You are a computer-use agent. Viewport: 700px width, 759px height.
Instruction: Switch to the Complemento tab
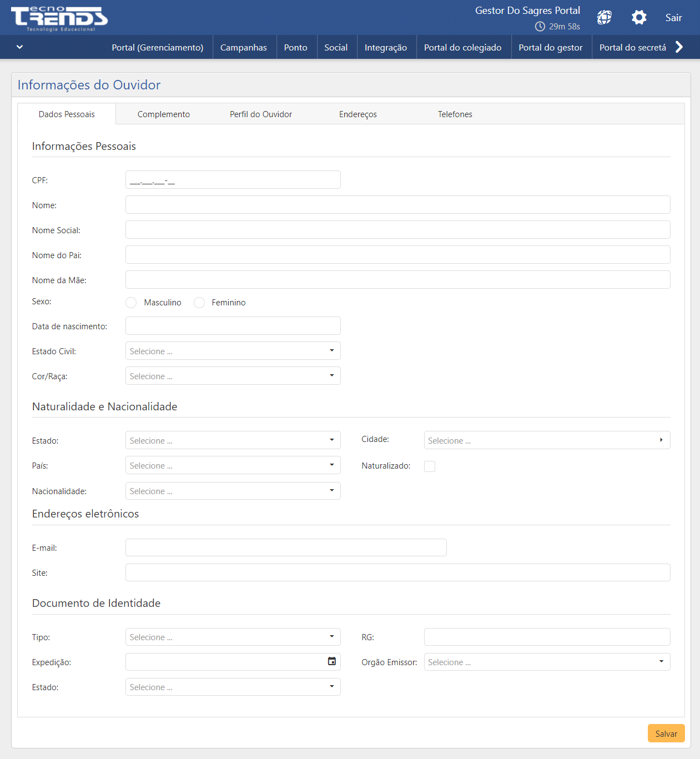(164, 114)
